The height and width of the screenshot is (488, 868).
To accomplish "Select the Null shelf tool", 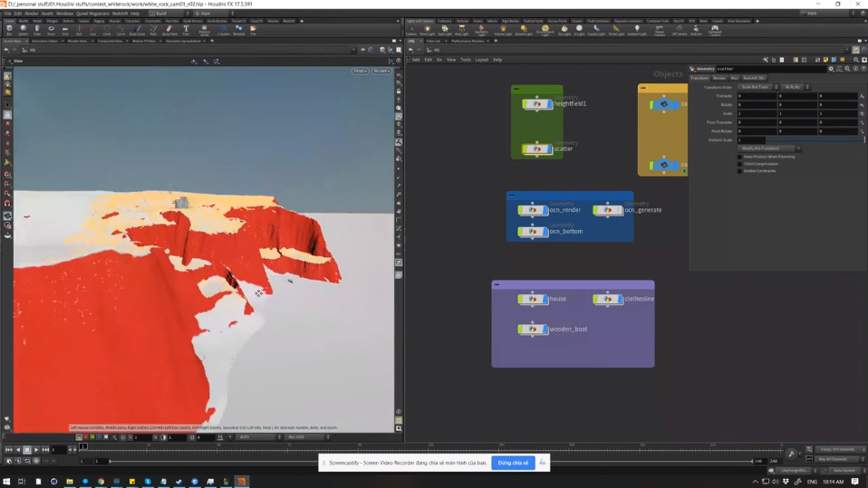I will coord(79,30).
